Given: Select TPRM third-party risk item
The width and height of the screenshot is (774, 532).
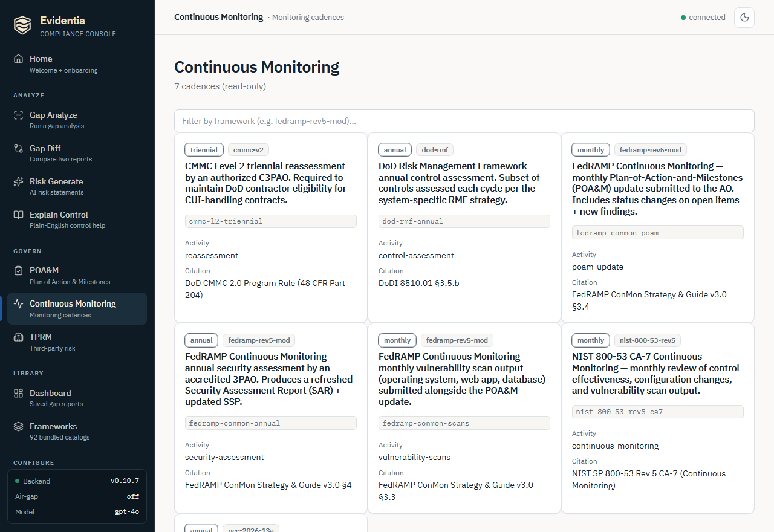Looking at the screenshot, I should pyautogui.click(x=77, y=342).
